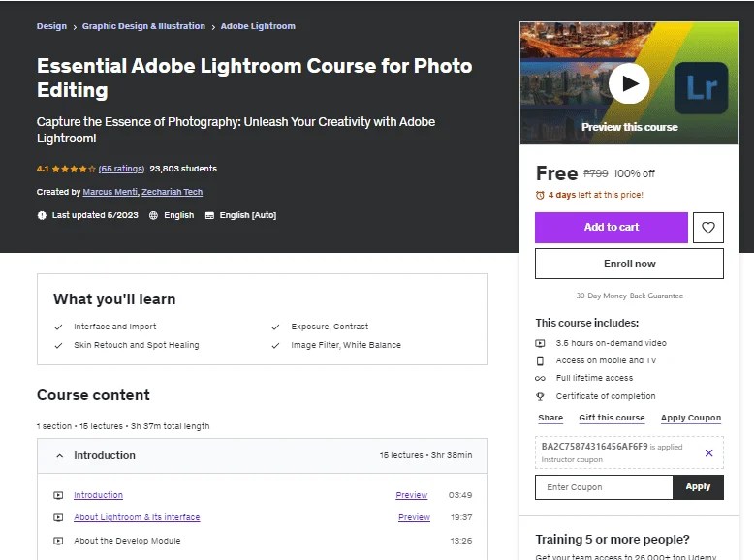The width and height of the screenshot is (754, 560).
Task: Click video icon beside About the Develop Module
Action: 58,541
